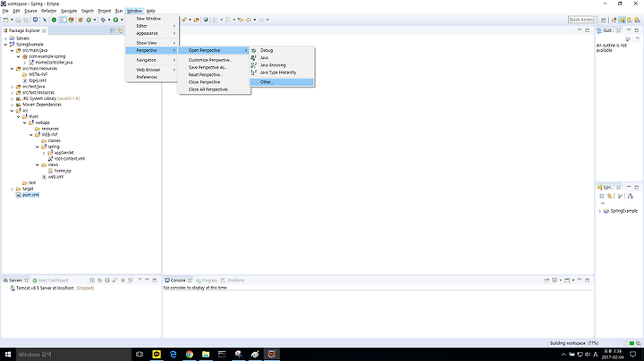Click the Task View taskbar icon
The height and width of the screenshot is (361, 644).
pos(140,354)
